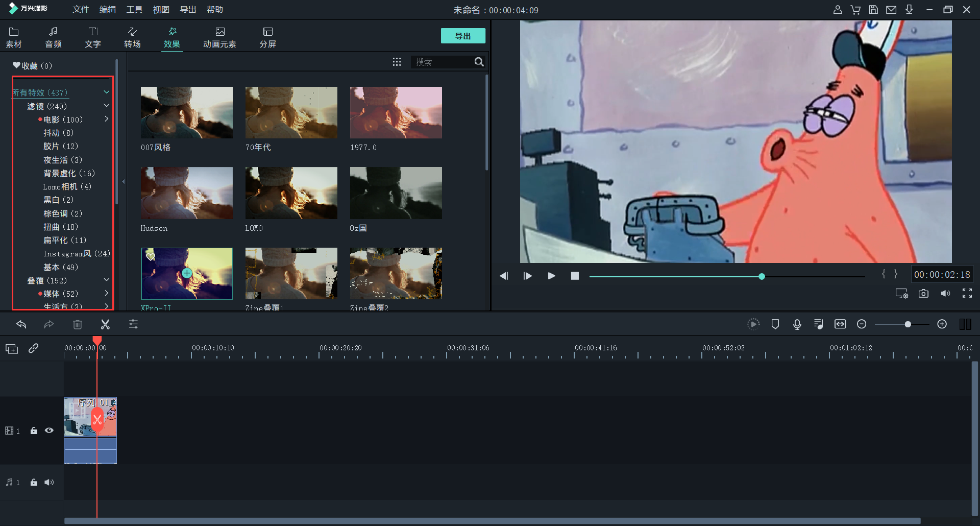Viewport: 980px width, 526px height.
Task: Mute audio track 1 speaker icon
Action: (x=49, y=483)
